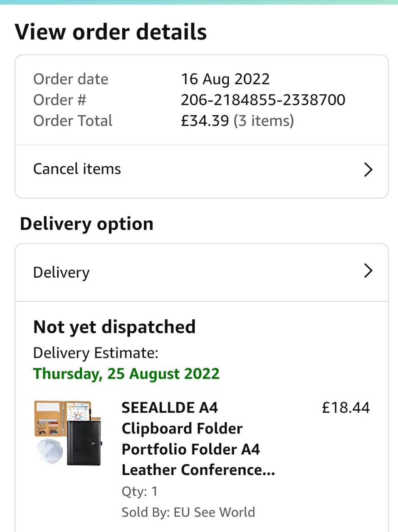
Task: Tap the chevron beside Cancel items
Action: (368, 170)
